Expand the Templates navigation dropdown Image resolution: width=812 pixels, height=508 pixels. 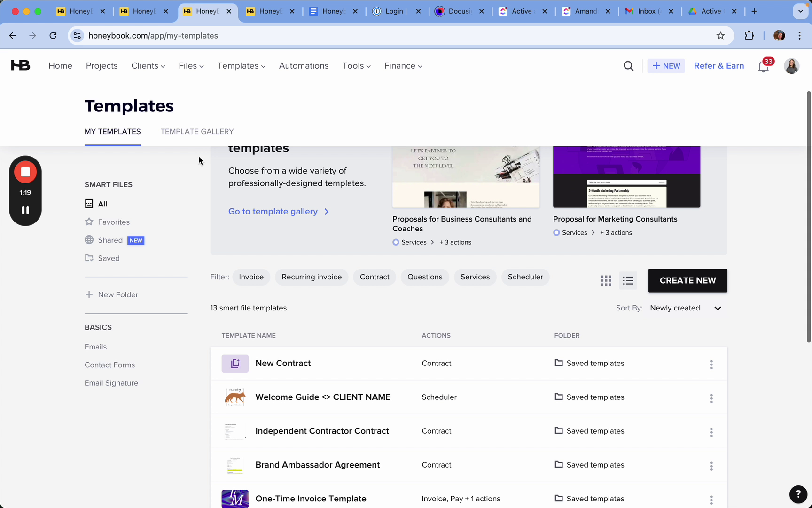pyautogui.click(x=241, y=66)
